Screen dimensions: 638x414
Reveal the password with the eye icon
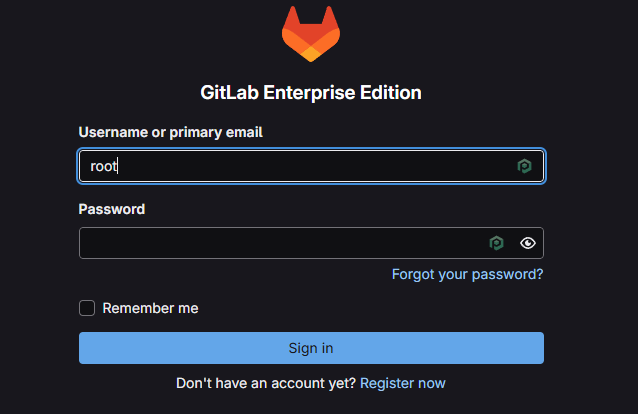coord(528,243)
